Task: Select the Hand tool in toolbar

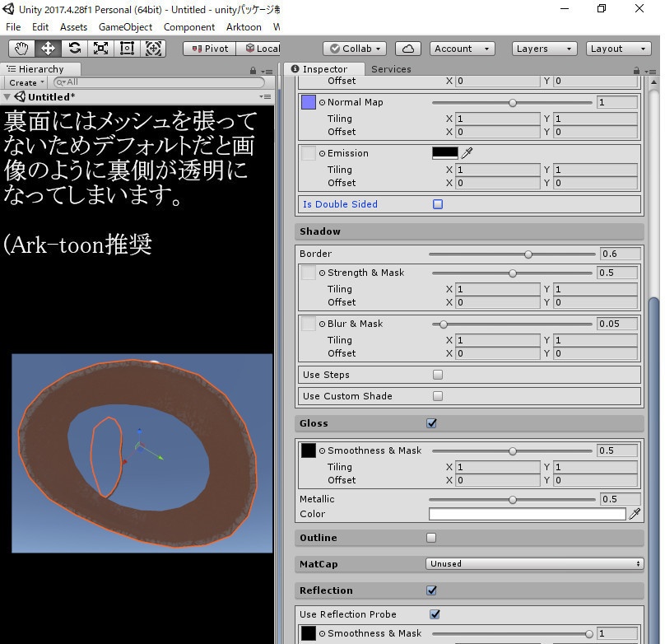Action: (21, 49)
